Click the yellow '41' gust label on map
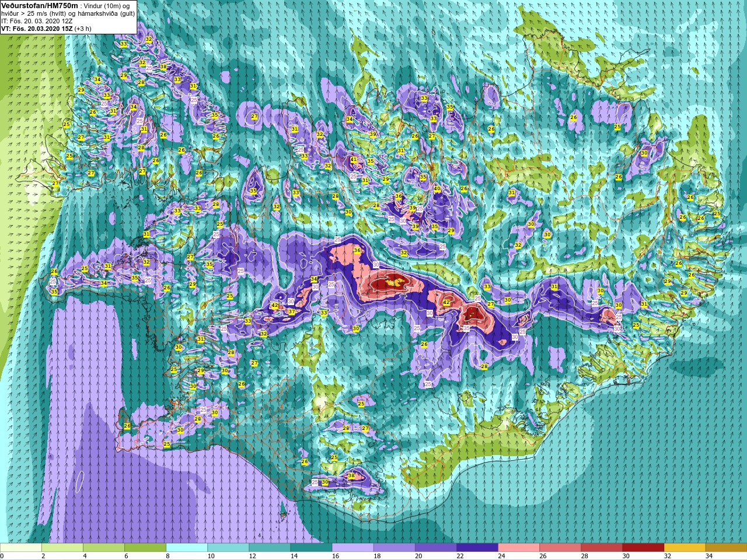This screenshot has height=560, width=747. tap(354, 159)
